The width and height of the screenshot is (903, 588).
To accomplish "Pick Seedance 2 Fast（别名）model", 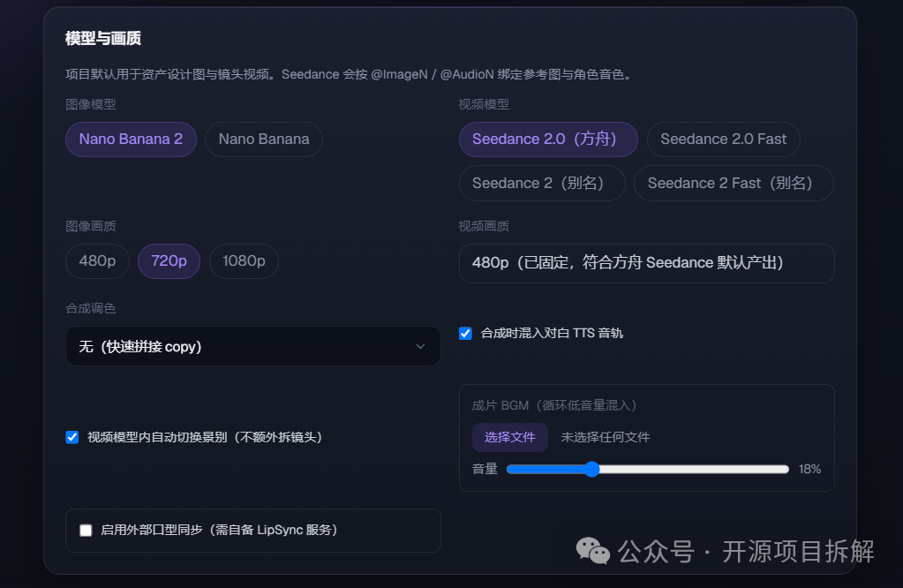I will coord(734,183).
